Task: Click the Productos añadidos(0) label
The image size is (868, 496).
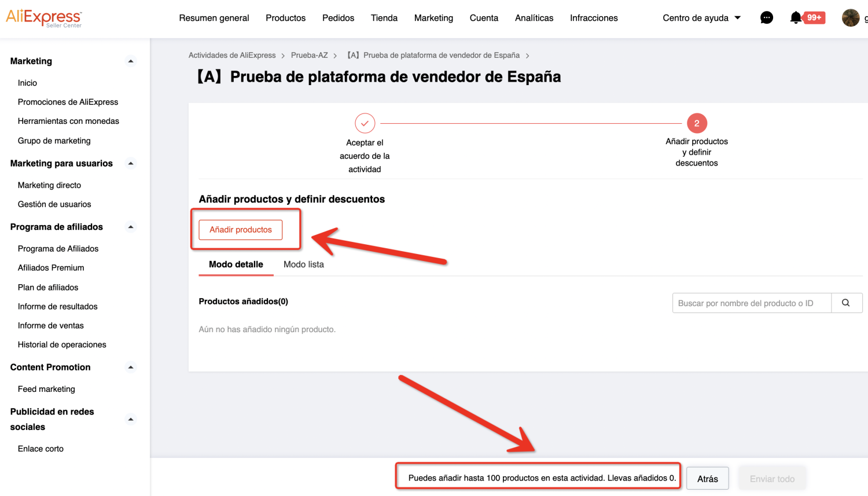Action: pyautogui.click(x=244, y=302)
